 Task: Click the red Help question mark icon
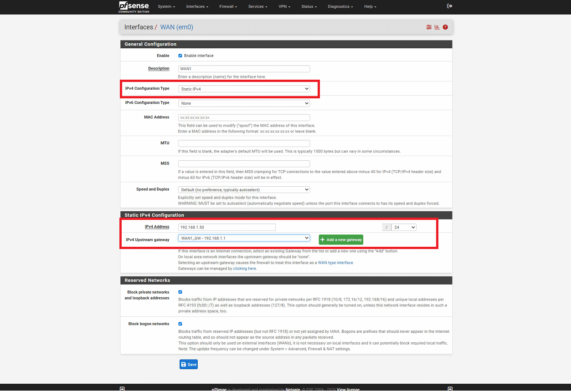click(x=445, y=27)
